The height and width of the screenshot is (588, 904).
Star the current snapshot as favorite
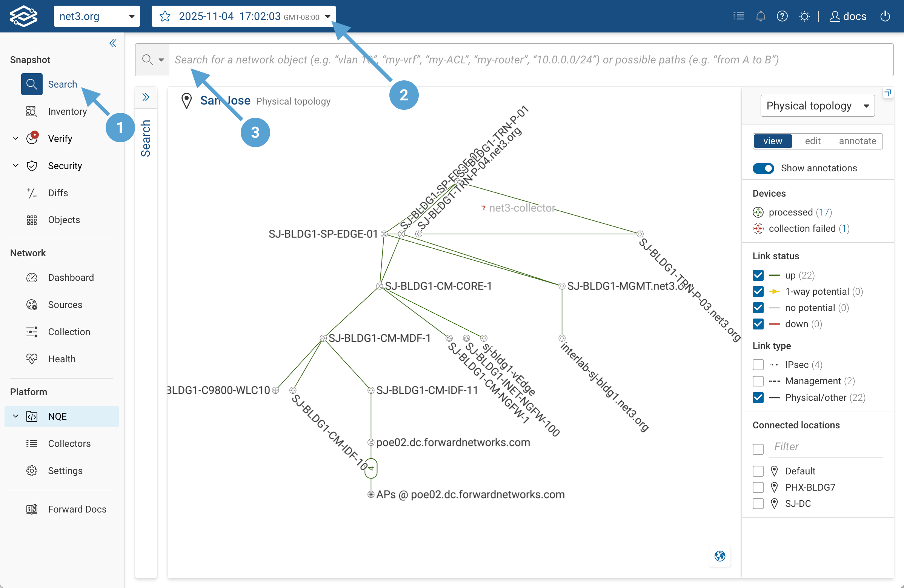coord(165,16)
